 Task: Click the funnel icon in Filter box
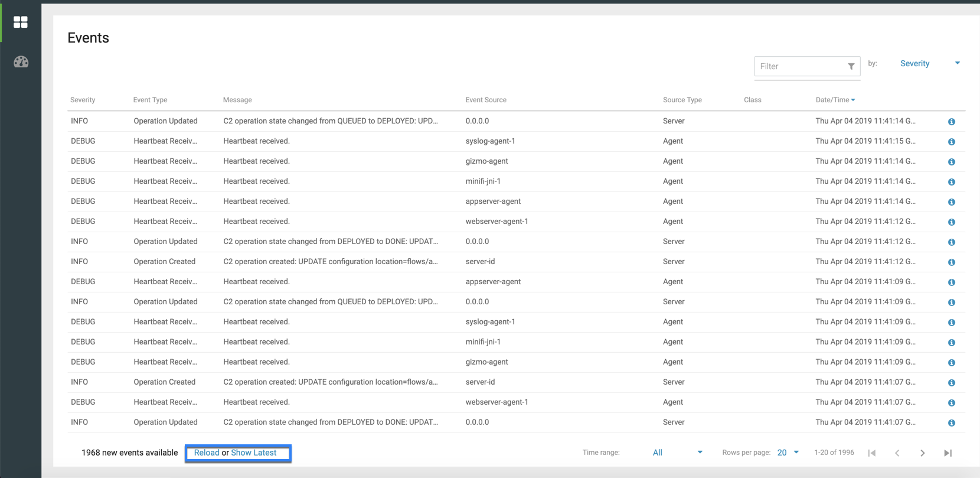851,67
